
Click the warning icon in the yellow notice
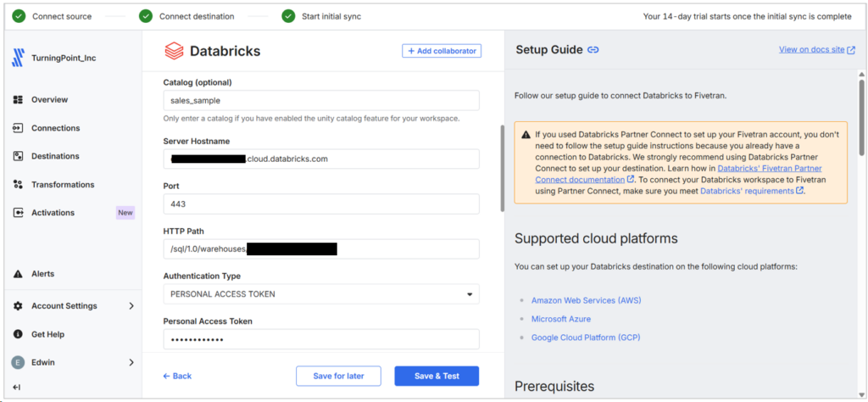point(526,135)
